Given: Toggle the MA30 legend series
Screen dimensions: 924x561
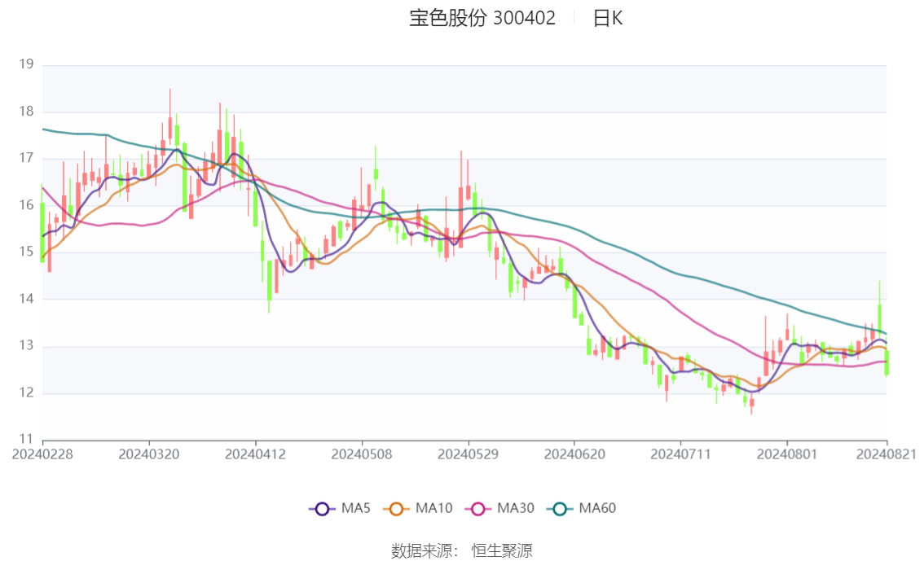Looking at the screenshot, I should coord(499,508).
